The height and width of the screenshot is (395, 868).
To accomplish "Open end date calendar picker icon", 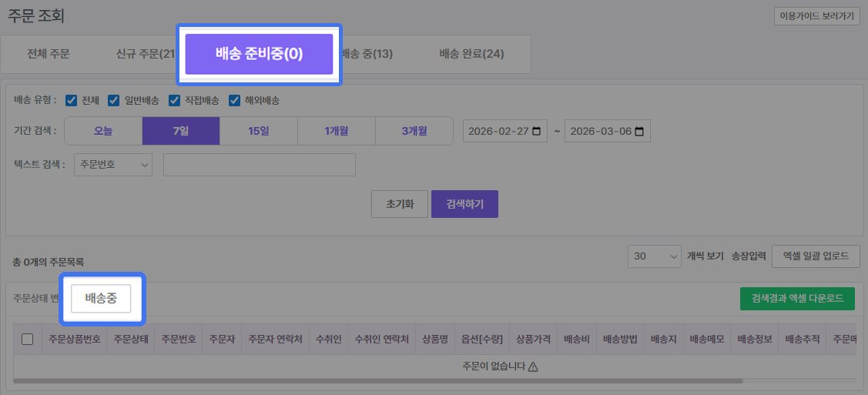I will 638,131.
